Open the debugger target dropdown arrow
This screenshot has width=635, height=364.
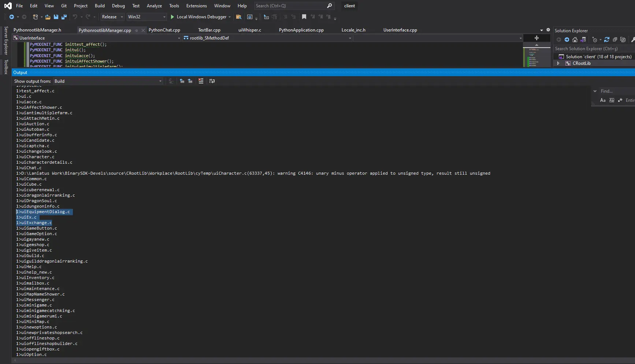230,17
